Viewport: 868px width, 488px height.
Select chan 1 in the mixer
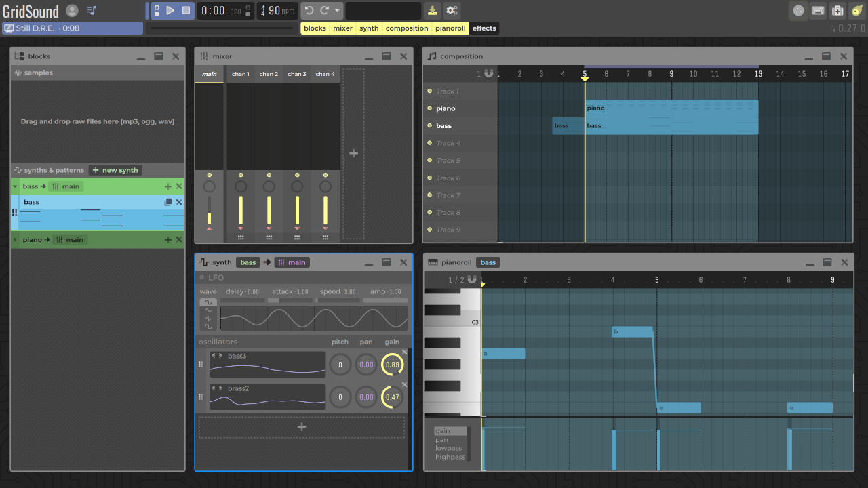click(x=241, y=74)
